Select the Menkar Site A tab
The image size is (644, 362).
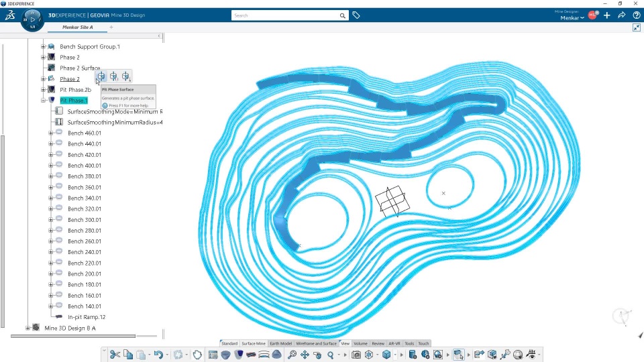[78, 27]
